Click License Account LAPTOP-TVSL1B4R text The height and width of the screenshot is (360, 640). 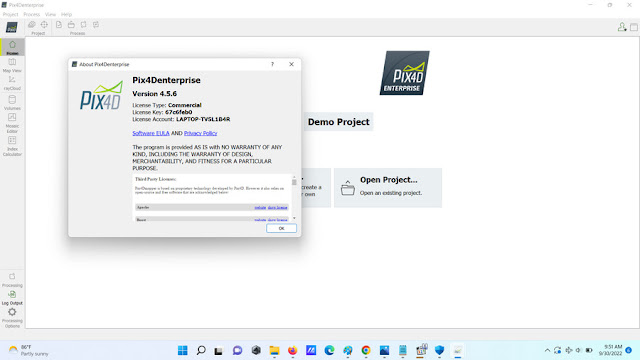(x=203, y=119)
